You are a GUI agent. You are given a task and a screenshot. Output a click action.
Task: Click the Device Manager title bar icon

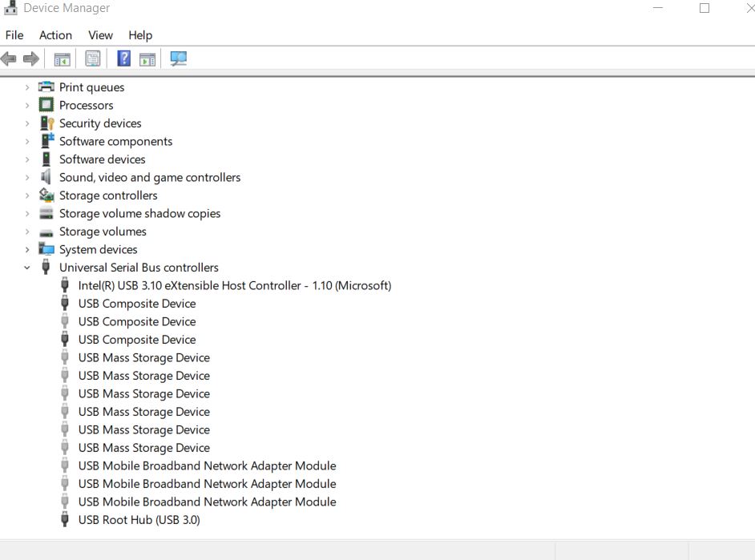pos(10,8)
